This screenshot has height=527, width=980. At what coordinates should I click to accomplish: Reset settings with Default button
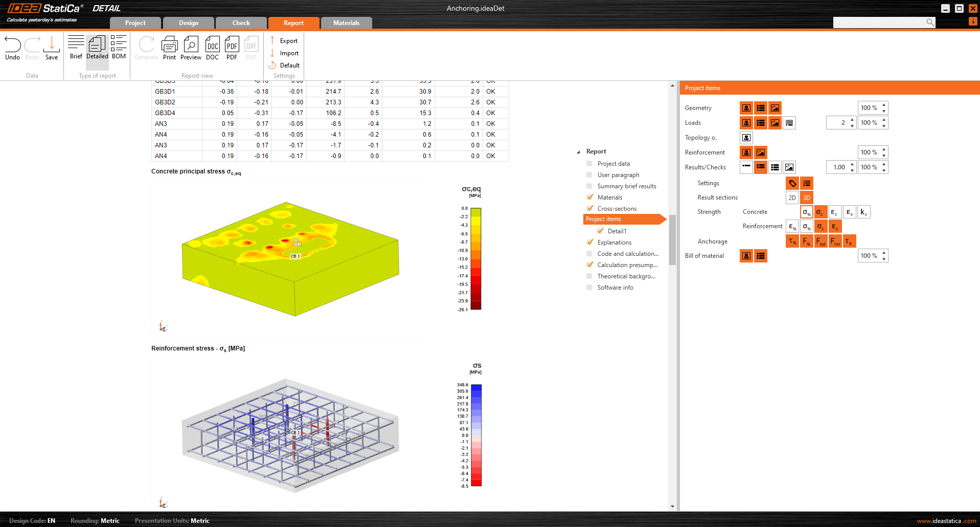pyautogui.click(x=284, y=65)
